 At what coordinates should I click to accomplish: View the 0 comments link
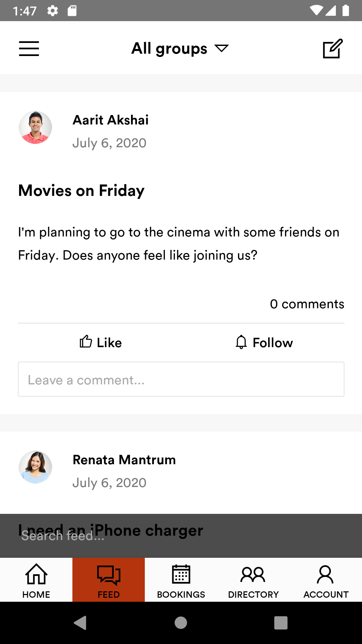click(307, 304)
